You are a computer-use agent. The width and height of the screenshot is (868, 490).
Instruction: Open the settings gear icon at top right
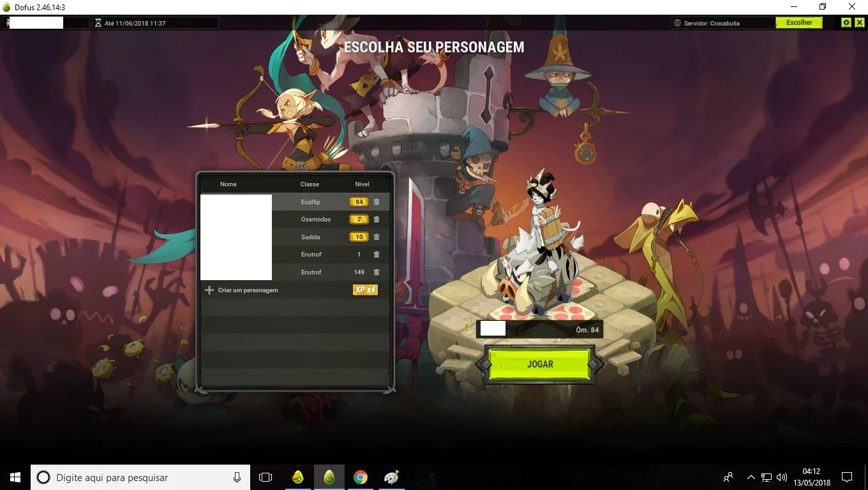[846, 22]
